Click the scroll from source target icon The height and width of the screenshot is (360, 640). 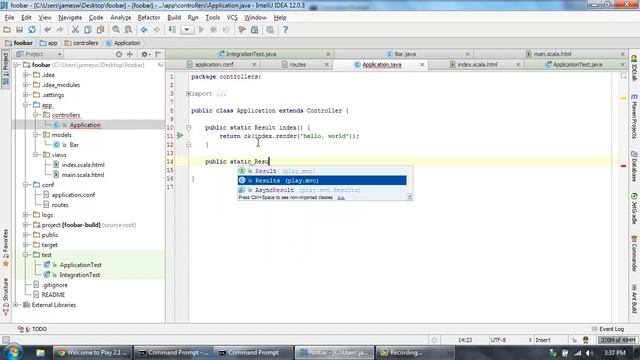coord(119,54)
